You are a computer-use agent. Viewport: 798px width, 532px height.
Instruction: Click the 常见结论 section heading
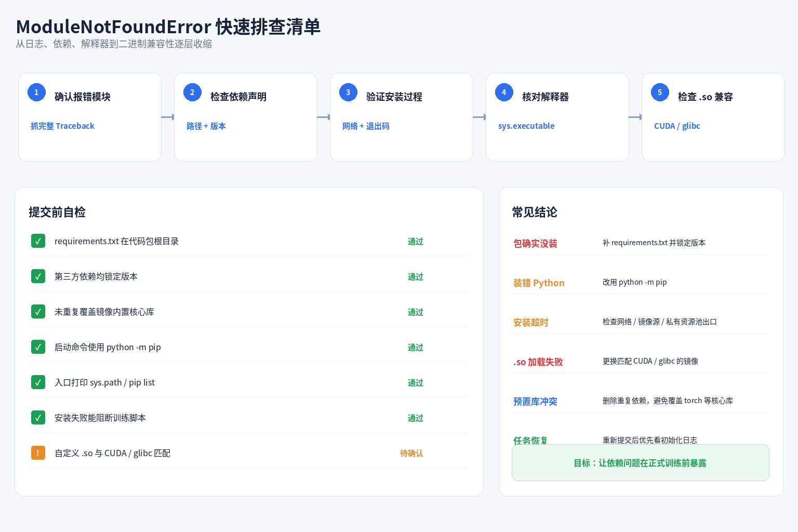click(535, 212)
